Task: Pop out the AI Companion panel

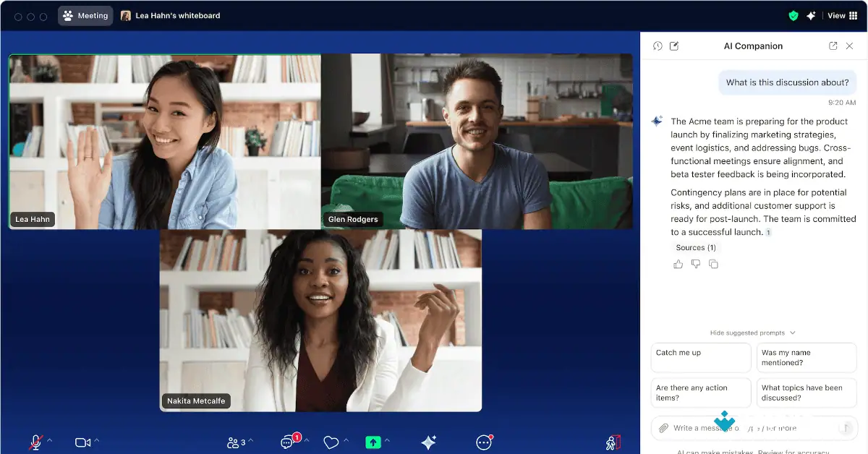Action: pyautogui.click(x=833, y=46)
